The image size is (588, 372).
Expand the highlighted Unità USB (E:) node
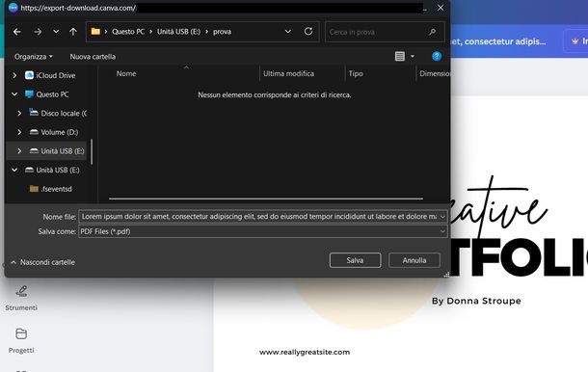pyautogui.click(x=19, y=150)
